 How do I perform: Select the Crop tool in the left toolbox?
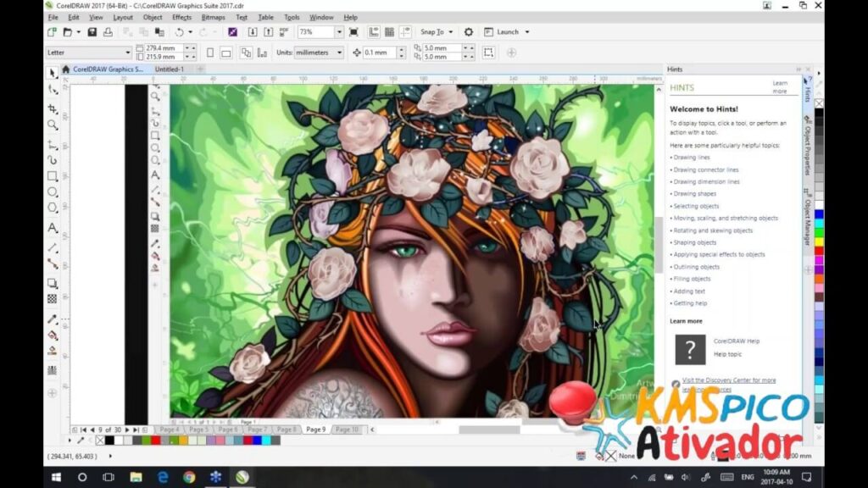(x=52, y=108)
